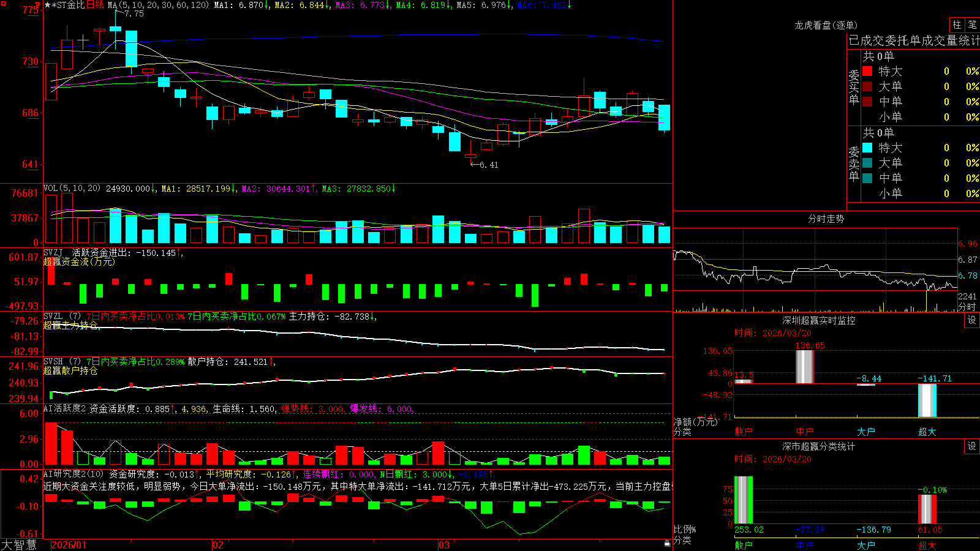This screenshot has height=551, width=980.
Task: Click the 136.65 中户 bar in 深圳超赢实时监控
Action: click(805, 367)
